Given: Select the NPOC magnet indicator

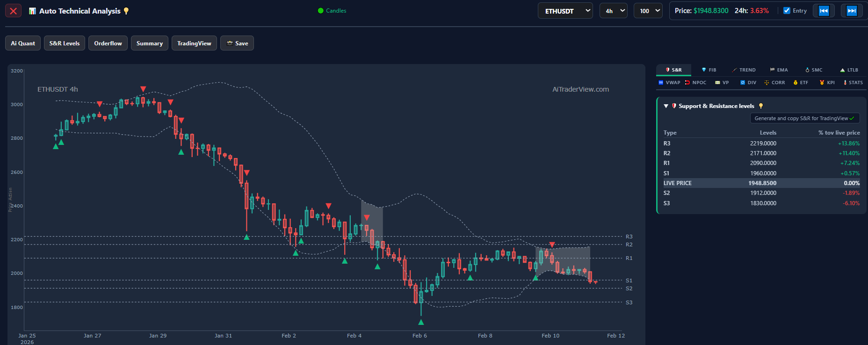Looking at the screenshot, I should [x=695, y=83].
